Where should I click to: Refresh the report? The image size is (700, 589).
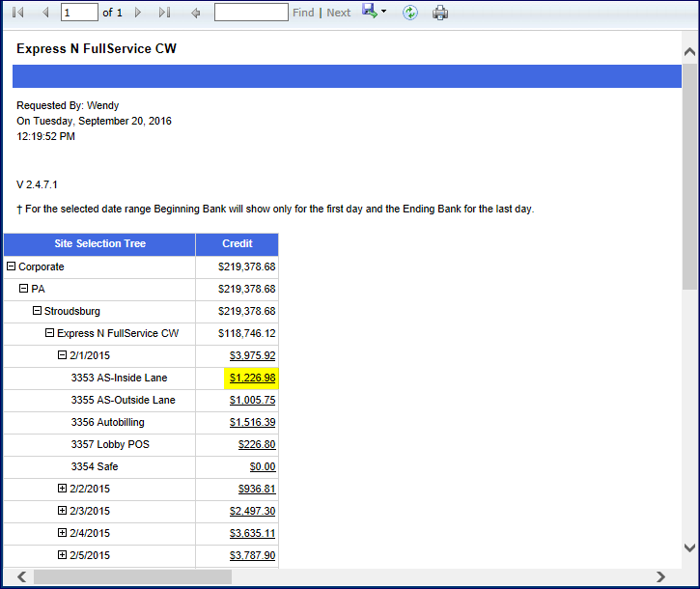pyautogui.click(x=410, y=13)
